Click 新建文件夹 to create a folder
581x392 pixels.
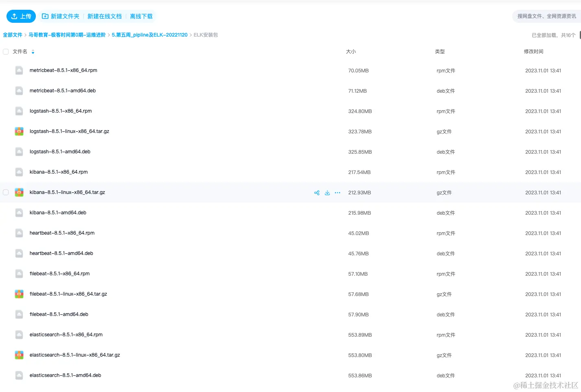[x=61, y=16]
